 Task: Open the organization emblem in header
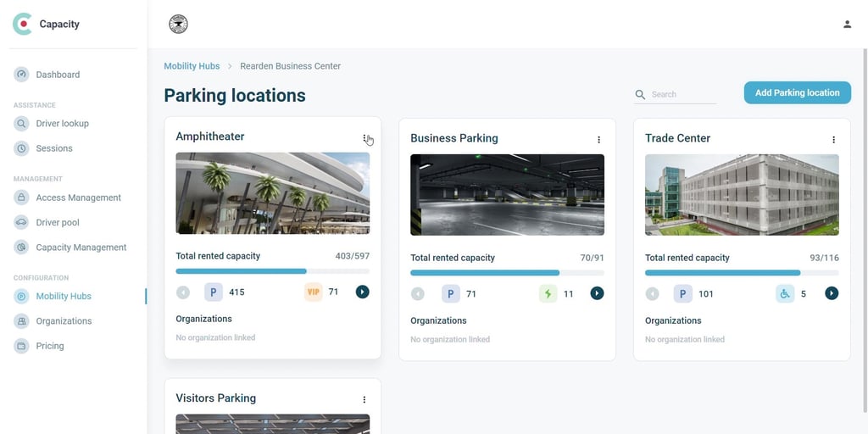pos(178,25)
